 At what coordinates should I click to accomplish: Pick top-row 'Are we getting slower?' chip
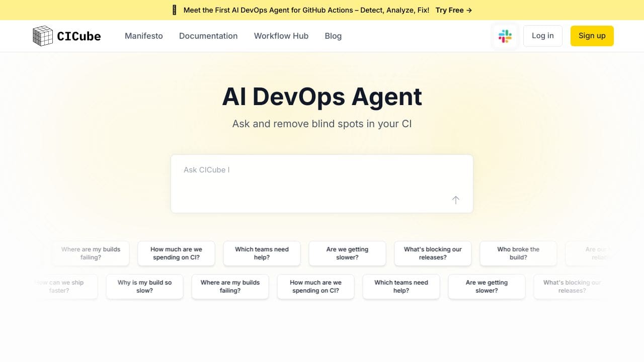tap(347, 253)
